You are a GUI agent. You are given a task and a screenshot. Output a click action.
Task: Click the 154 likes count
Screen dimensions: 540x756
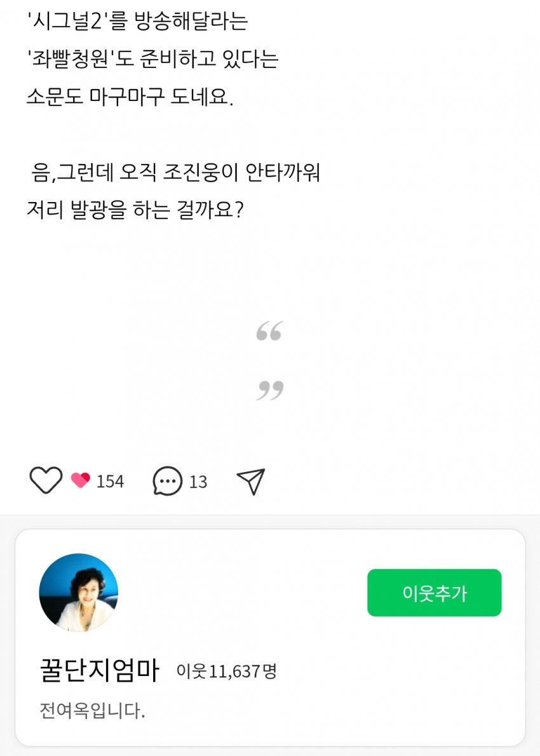110,482
